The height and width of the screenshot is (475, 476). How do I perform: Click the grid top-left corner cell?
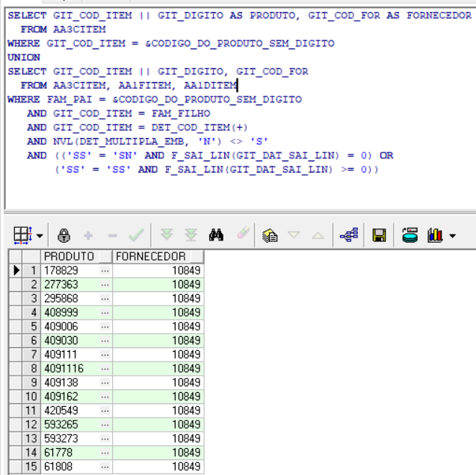point(15,257)
